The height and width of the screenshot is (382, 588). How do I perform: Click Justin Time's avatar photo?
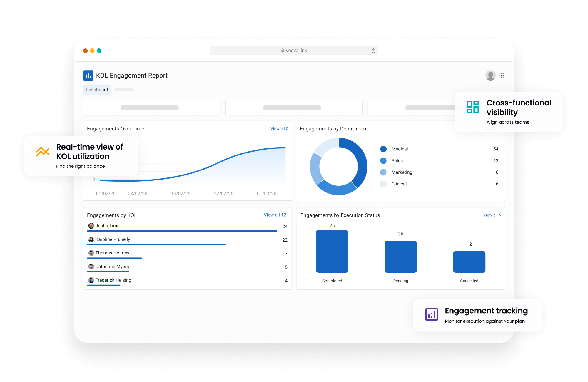(x=91, y=226)
